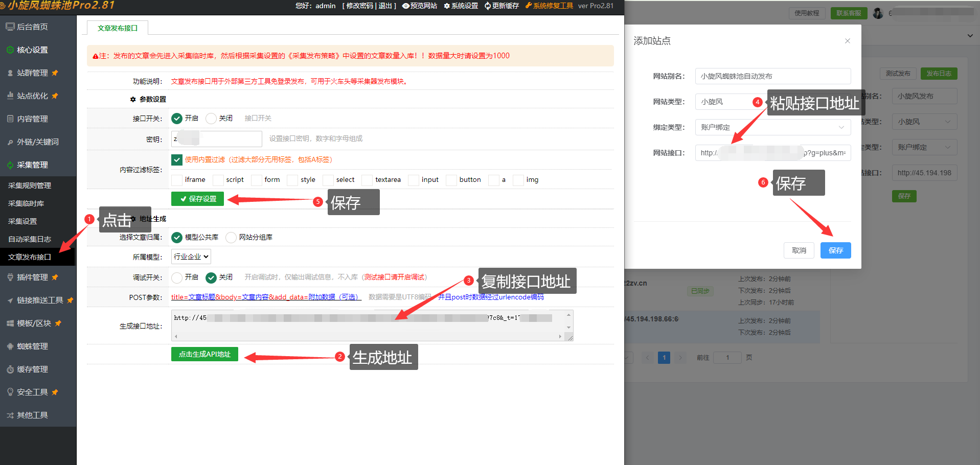Viewport: 980px width, 465px height.
Task: Click the 蜘蛛管理 bug icon
Action: (x=10, y=346)
